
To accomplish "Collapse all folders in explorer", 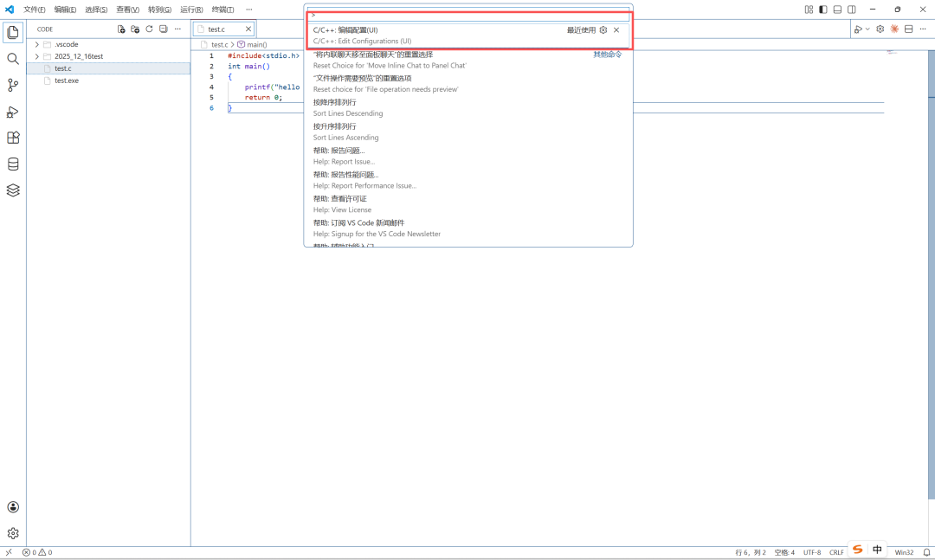I will coord(164,29).
